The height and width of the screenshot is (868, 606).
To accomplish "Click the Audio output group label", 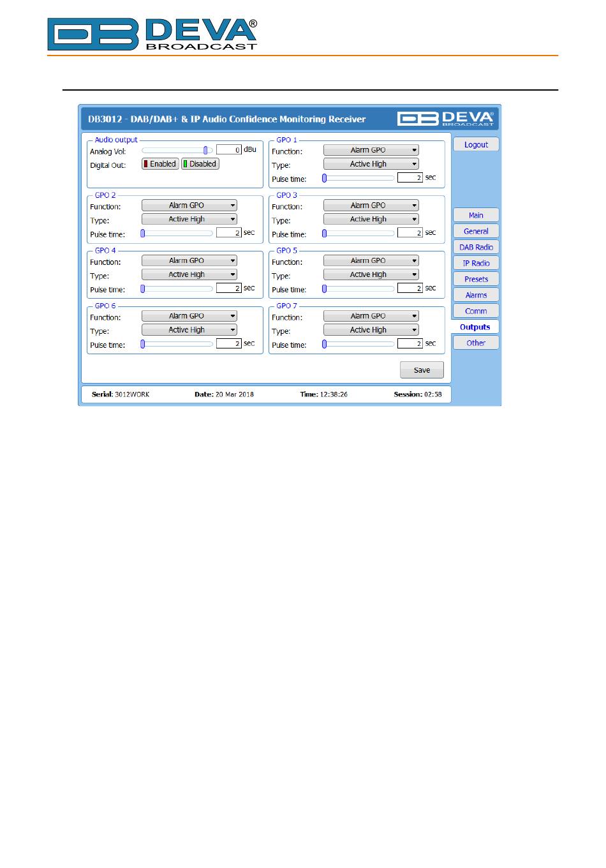I will [116, 140].
